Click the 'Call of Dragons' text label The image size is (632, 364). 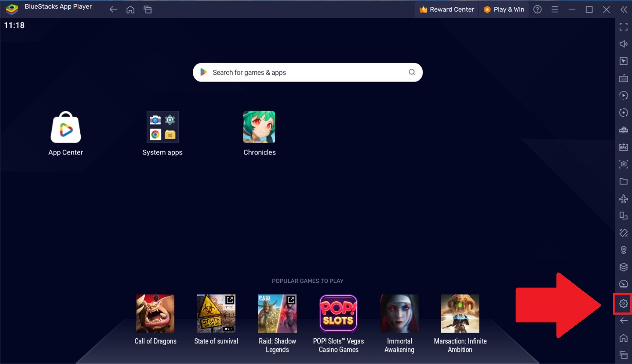pyautogui.click(x=155, y=341)
